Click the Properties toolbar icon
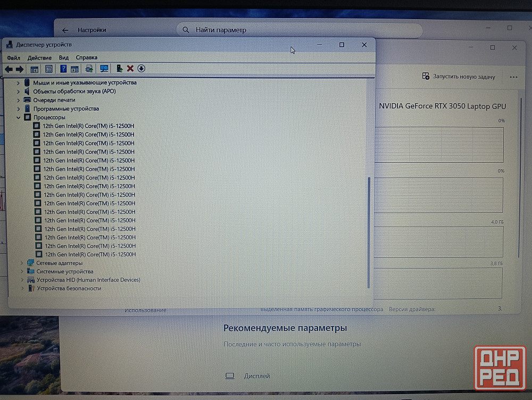This screenshot has height=400, width=532. [49, 69]
